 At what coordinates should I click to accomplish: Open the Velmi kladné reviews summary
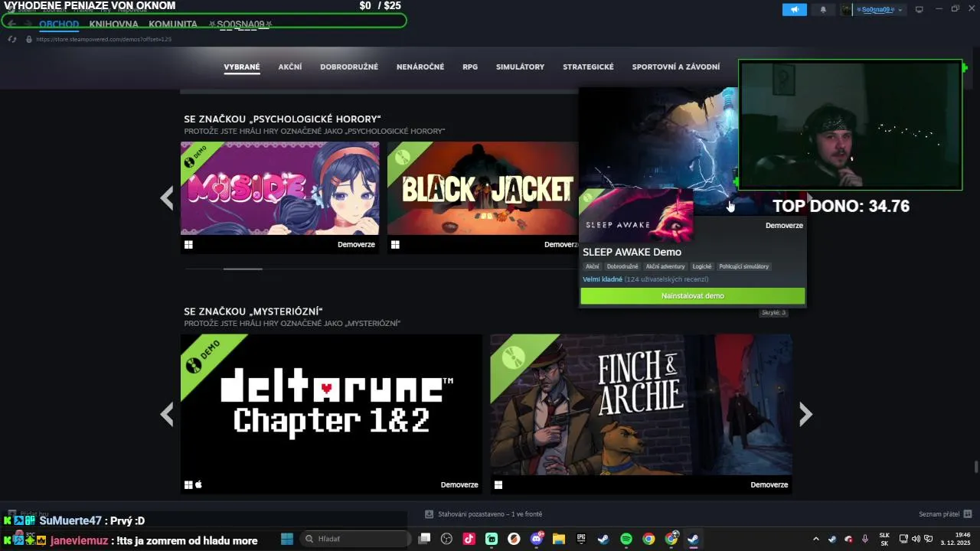(x=645, y=279)
